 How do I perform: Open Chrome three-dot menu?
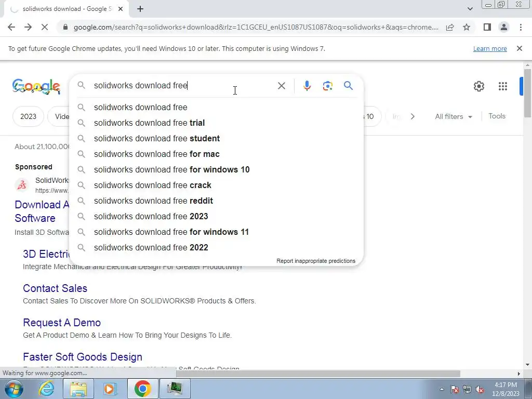tap(521, 27)
